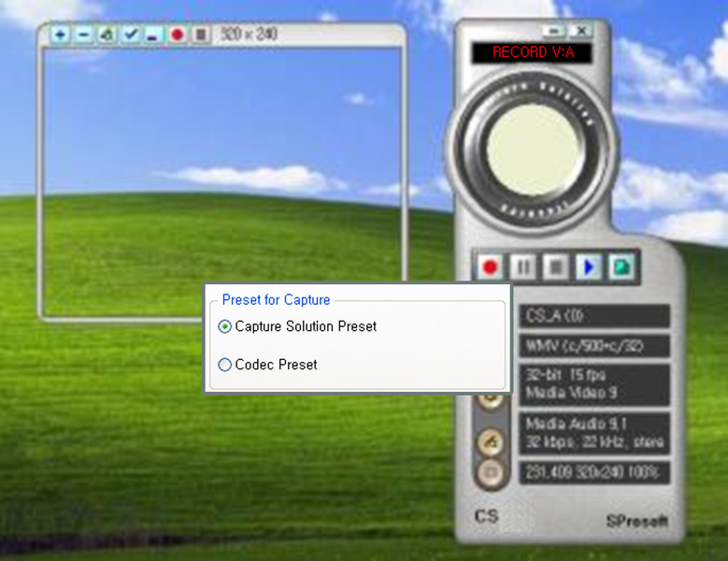Screen dimensions: 728x561
Task: Click the CS logo text on recorder
Action: point(487,516)
